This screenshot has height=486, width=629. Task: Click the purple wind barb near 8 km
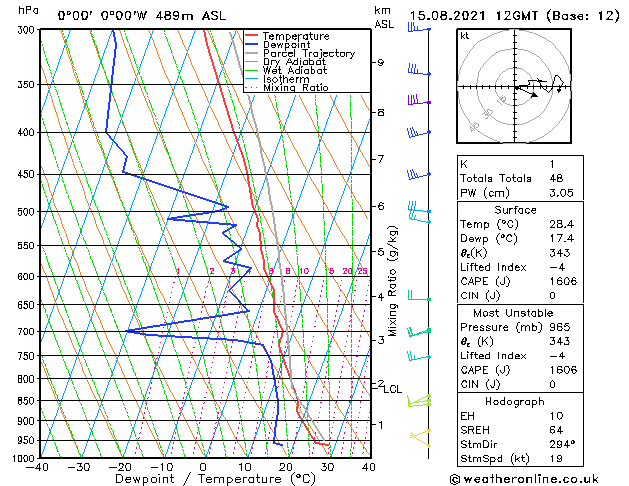pos(419,100)
